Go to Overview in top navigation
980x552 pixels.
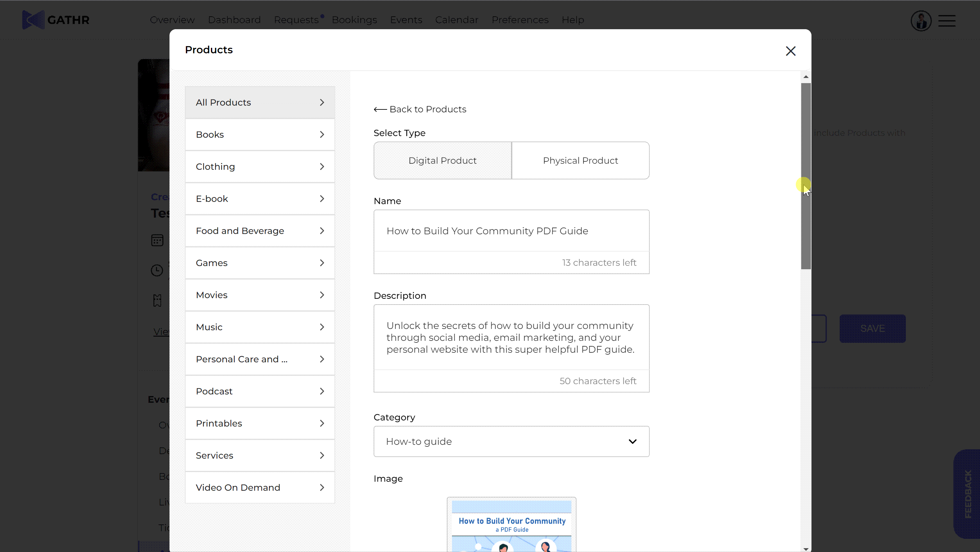coord(172,20)
